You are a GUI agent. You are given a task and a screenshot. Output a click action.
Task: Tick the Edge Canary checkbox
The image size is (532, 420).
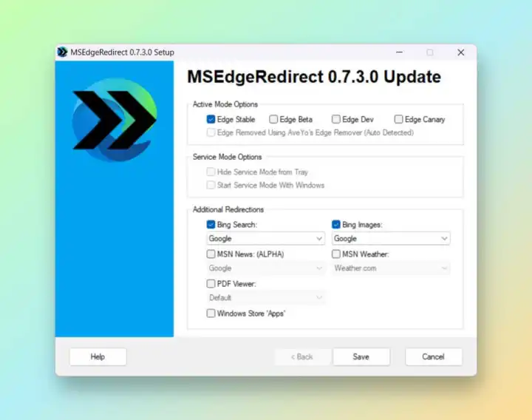(x=399, y=119)
